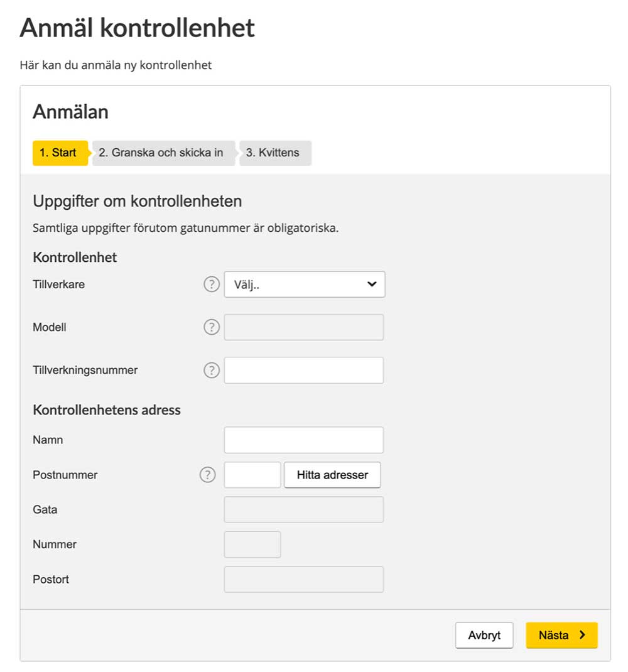Click the Postort field
This screenshot has width=628, height=672.
[x=304, y=579]
